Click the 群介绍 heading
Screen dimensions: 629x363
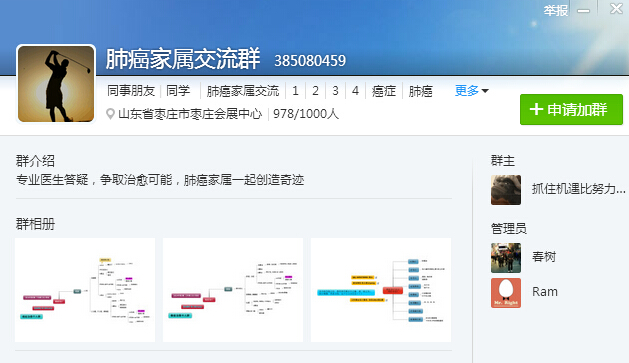(x=35, y=161)
